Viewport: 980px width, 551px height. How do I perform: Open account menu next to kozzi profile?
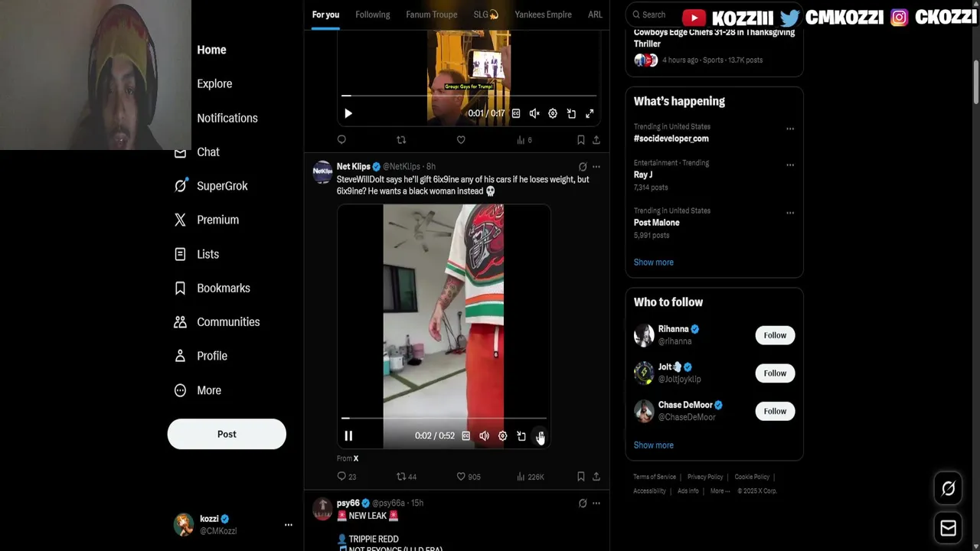pyautogui.click(x=289, y=525)
